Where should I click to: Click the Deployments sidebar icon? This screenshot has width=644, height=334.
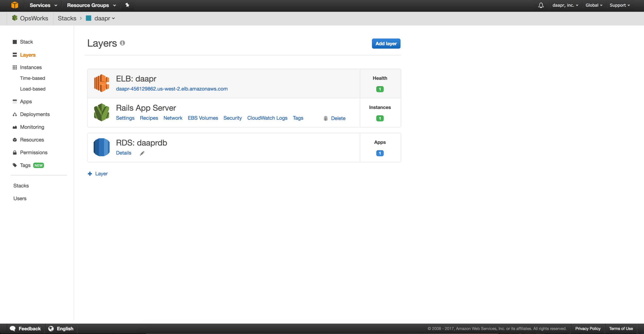pos(14,114)
